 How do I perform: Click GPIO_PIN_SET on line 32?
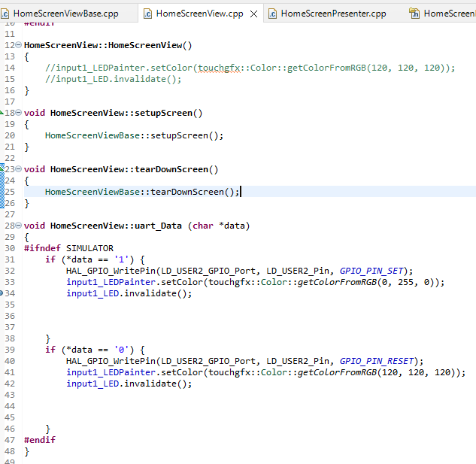click(x=371, y=271)
